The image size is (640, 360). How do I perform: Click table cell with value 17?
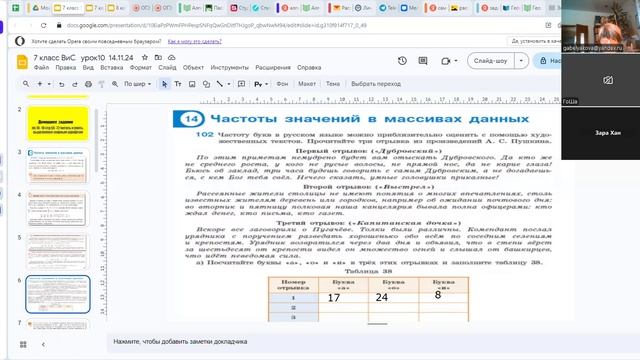pyautogui.click(x=343, y=298)
